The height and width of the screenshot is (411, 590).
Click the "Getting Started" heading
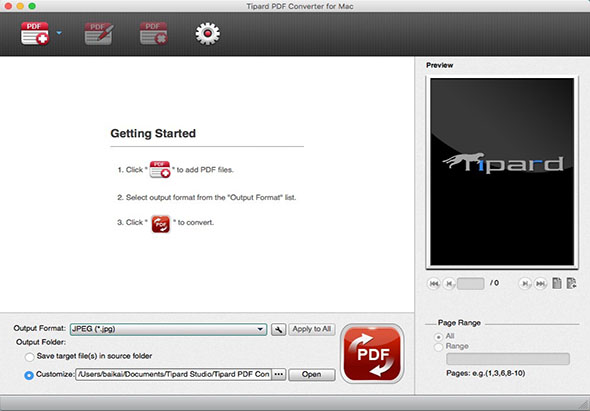(x=153, y=133)
